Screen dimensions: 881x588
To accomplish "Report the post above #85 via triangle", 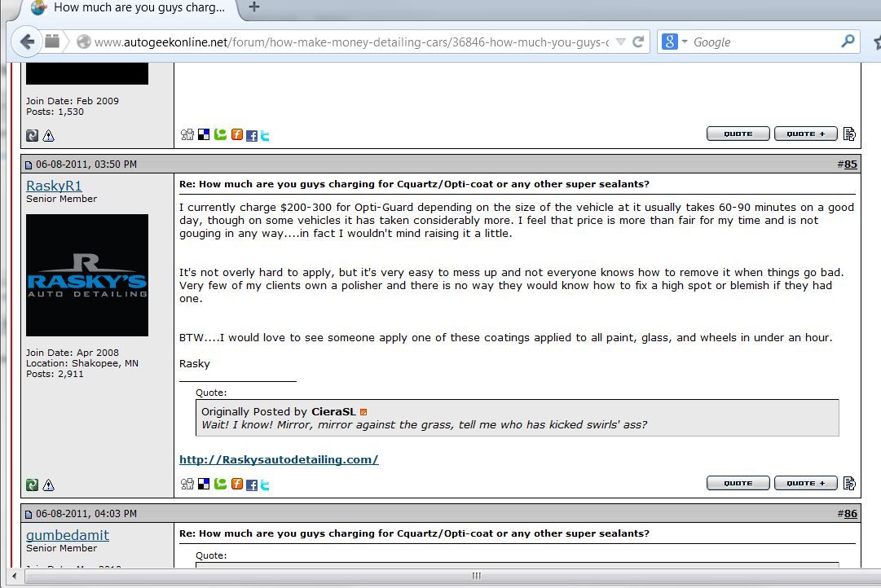I will (x=48, y=135).
